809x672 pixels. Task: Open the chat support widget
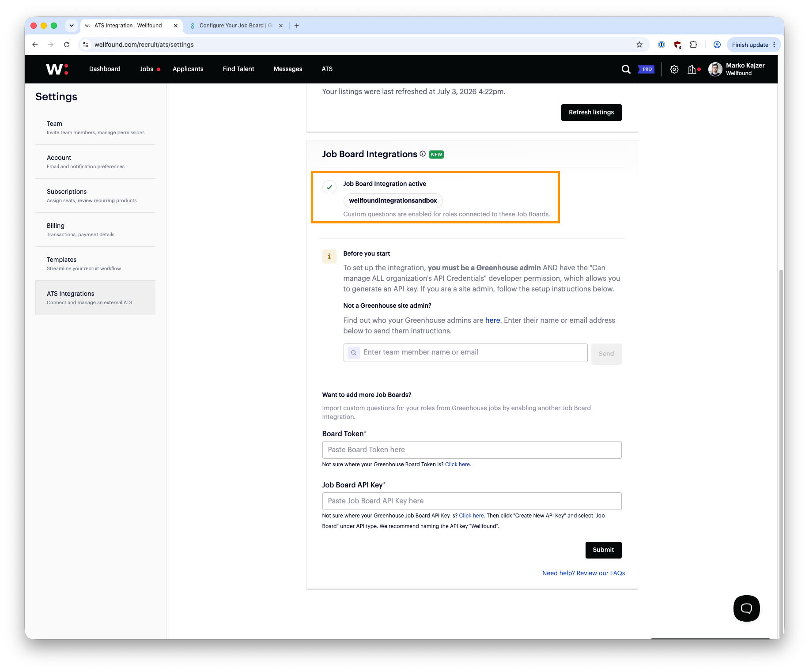click(x=746, y=608)
